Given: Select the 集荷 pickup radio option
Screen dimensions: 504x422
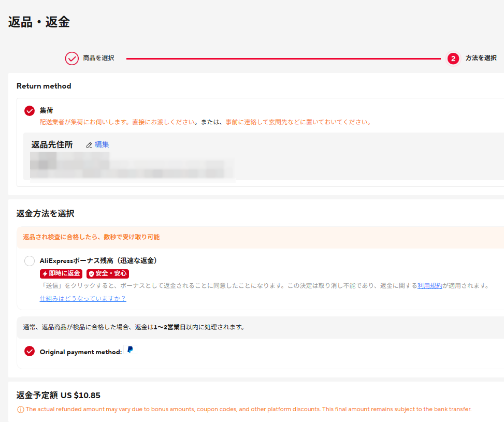Looking at the screenshot, I should click(x=30, y=111).
